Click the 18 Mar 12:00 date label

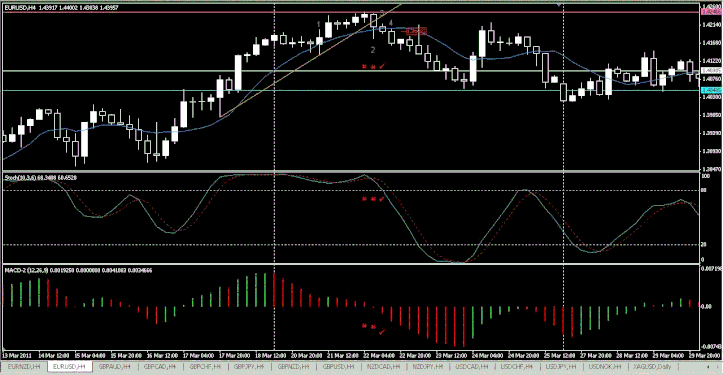click(270, 356)
